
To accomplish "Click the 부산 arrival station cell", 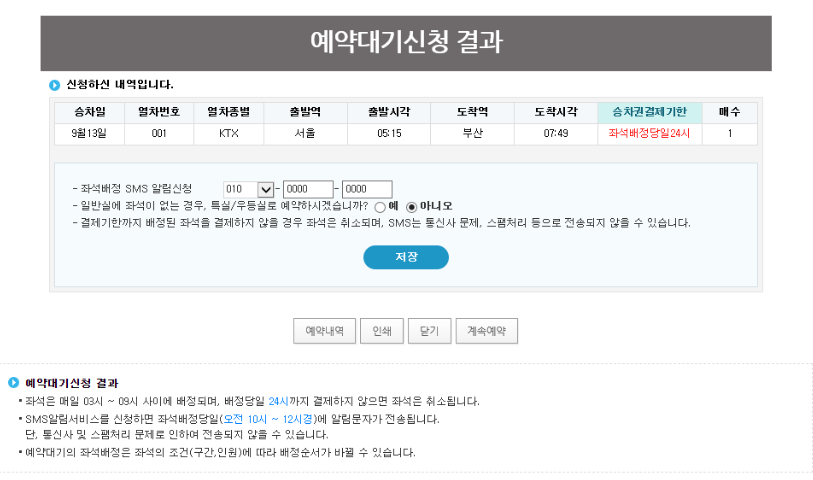I will [x=472, y=134].
